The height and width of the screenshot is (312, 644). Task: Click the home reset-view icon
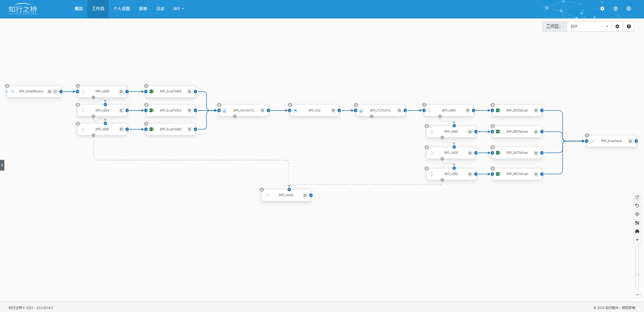click(637, 231)
